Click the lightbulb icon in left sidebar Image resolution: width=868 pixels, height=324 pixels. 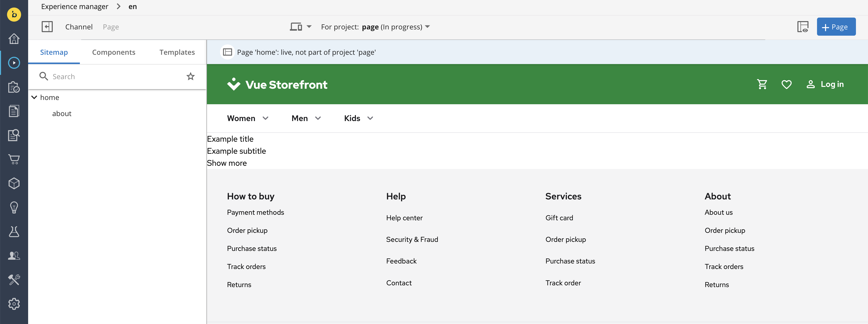coord(14,207)
